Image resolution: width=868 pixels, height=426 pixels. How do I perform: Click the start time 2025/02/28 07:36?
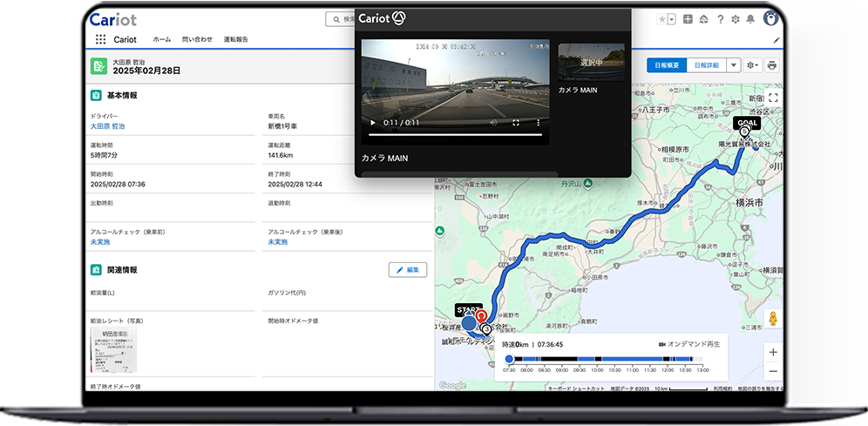pyautogui.click(x=118, y=184)
